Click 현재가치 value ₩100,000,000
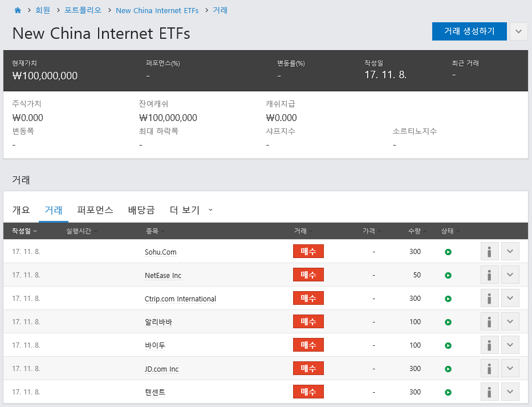The image size is (532, 407). click(x=45, y=76)
